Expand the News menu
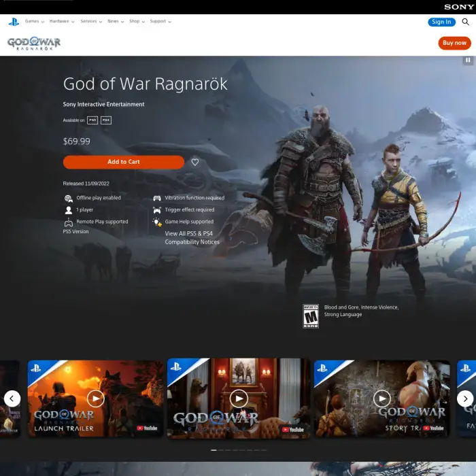Image resolution: width=476 pixels, height=476 pixels. point(116,21)
